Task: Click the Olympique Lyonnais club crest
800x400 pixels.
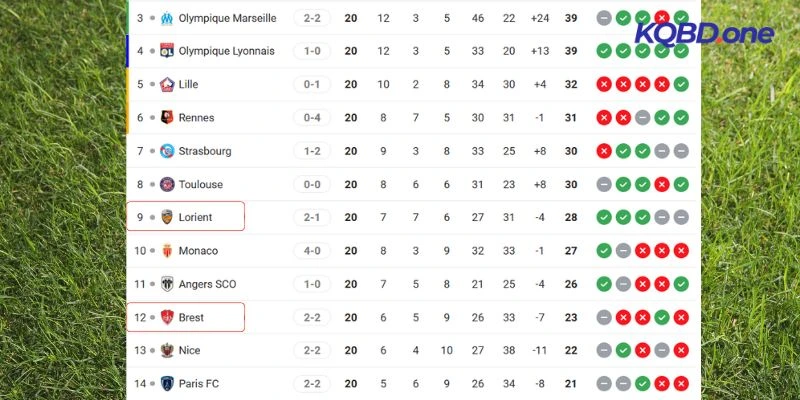Action: click(x=167, y=51)
